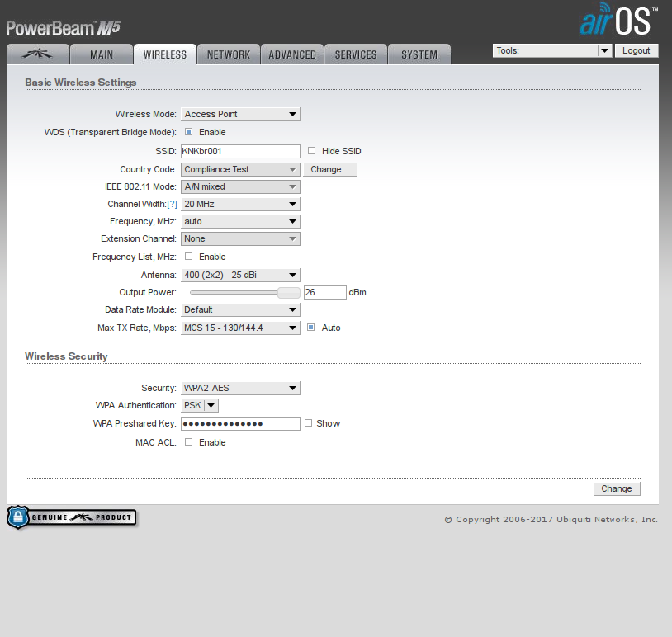Open the NETWORK tab

pyautogui.click(x=229, y=54)
